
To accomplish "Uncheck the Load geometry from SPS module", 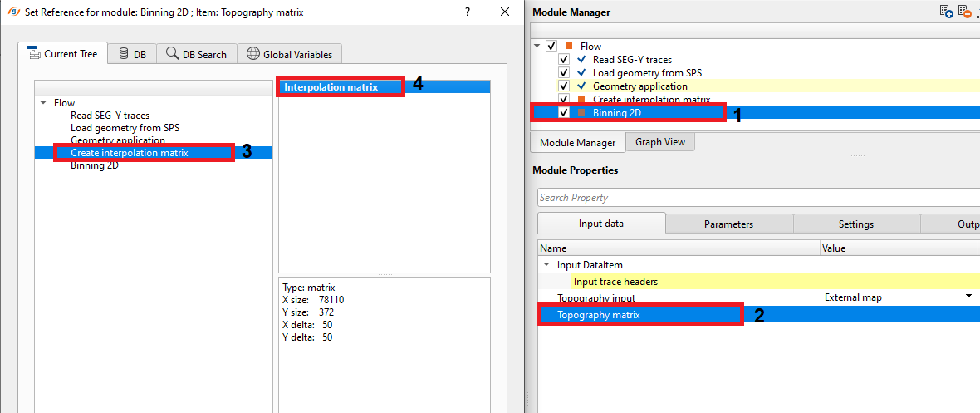I will pyautogui.click(x=564, y=73).
